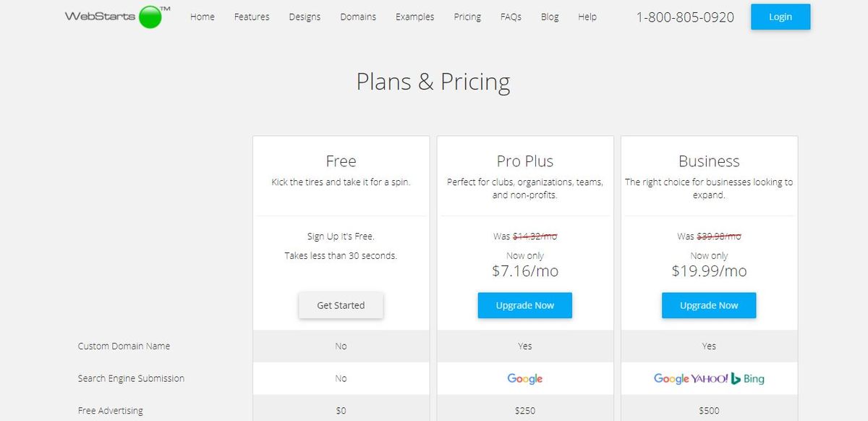
Task: Open the Help page
Action: pos(587,17)
